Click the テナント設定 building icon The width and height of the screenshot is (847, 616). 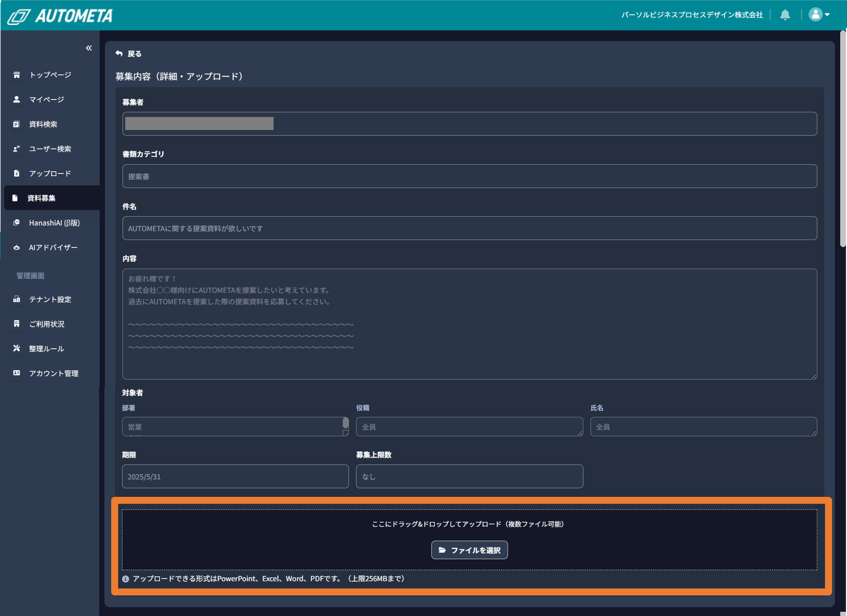click(17, 299)
